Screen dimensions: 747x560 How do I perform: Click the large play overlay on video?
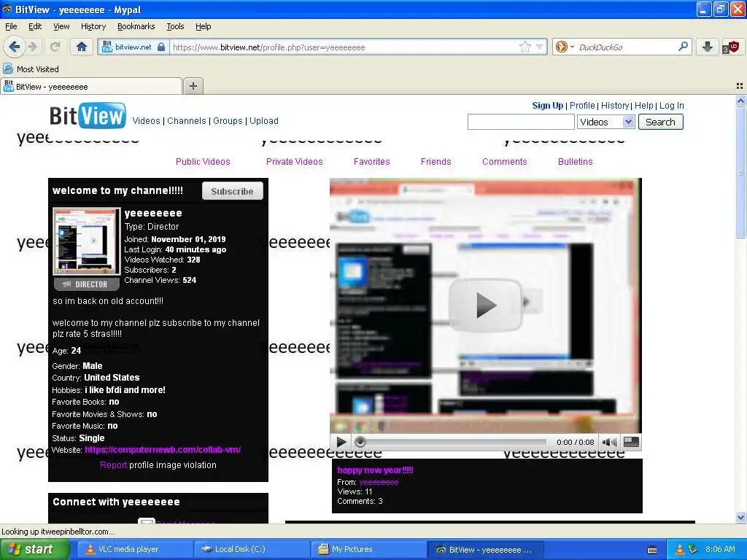(x=486, y=305)
